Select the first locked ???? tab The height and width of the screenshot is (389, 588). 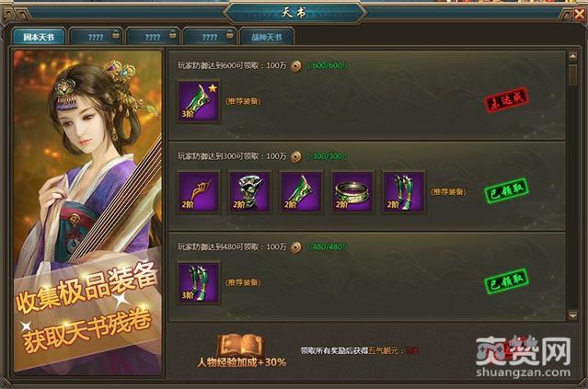point(96,37)
